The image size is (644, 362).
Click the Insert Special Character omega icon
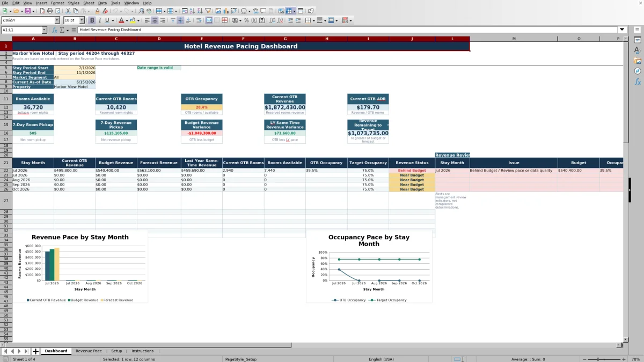pos(244,11)
